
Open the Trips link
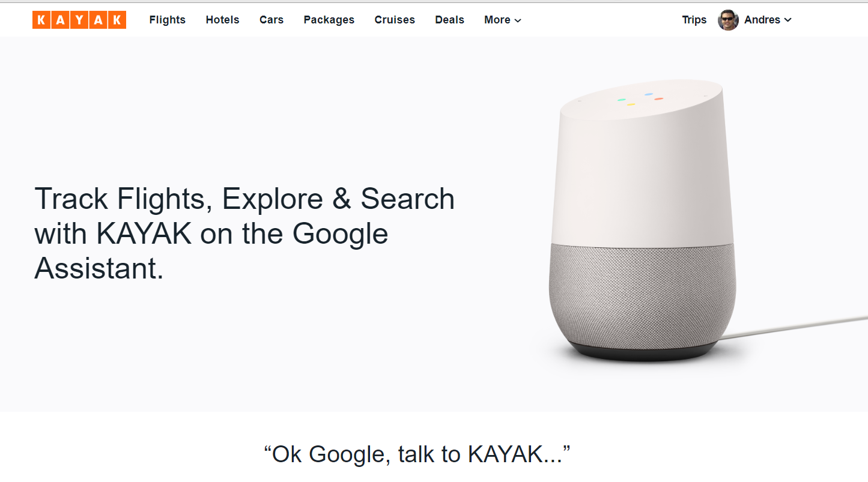point(694,20)
